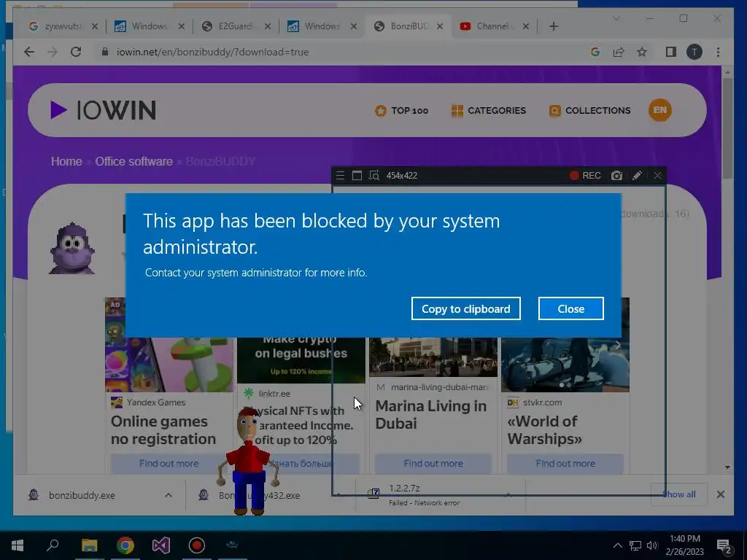Close the blocked app dialog
The height and width of the screenshot is (560, 747).
(570, 308)
